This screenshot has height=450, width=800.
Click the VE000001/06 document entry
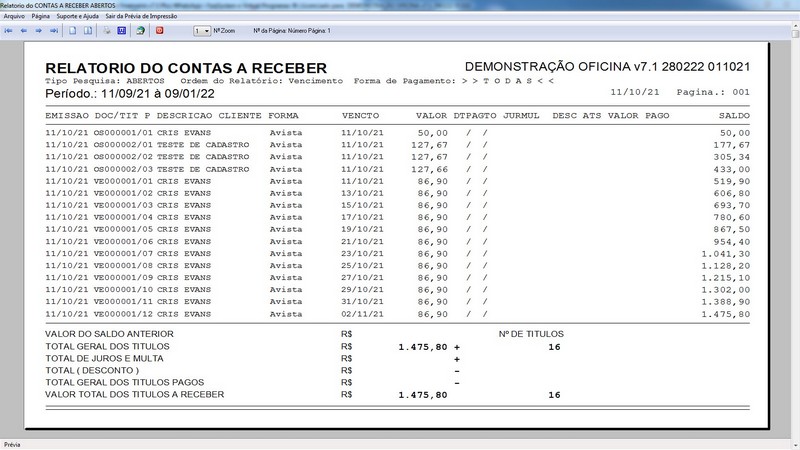(x=123, y=241)
